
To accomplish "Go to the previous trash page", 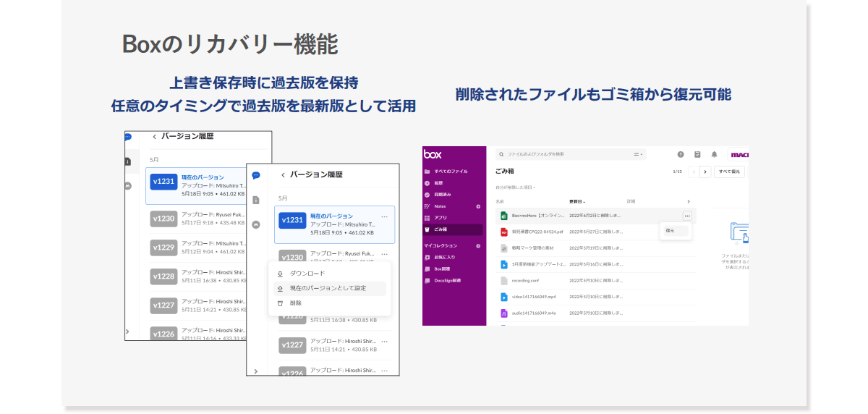I will pos(694,172).
